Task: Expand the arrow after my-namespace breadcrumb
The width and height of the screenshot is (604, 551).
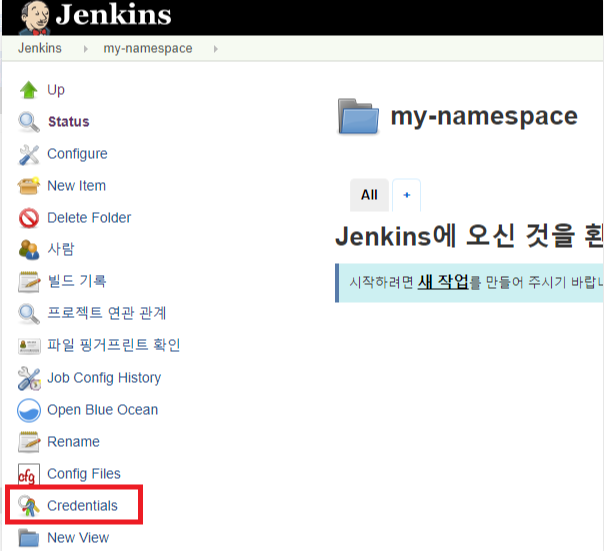Action: [216, 49]
